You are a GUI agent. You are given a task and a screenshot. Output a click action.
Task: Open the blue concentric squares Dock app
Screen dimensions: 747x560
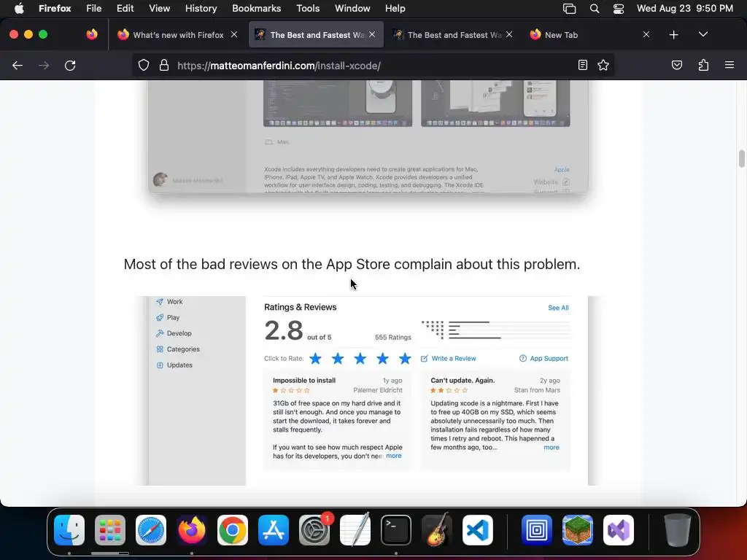536,529
